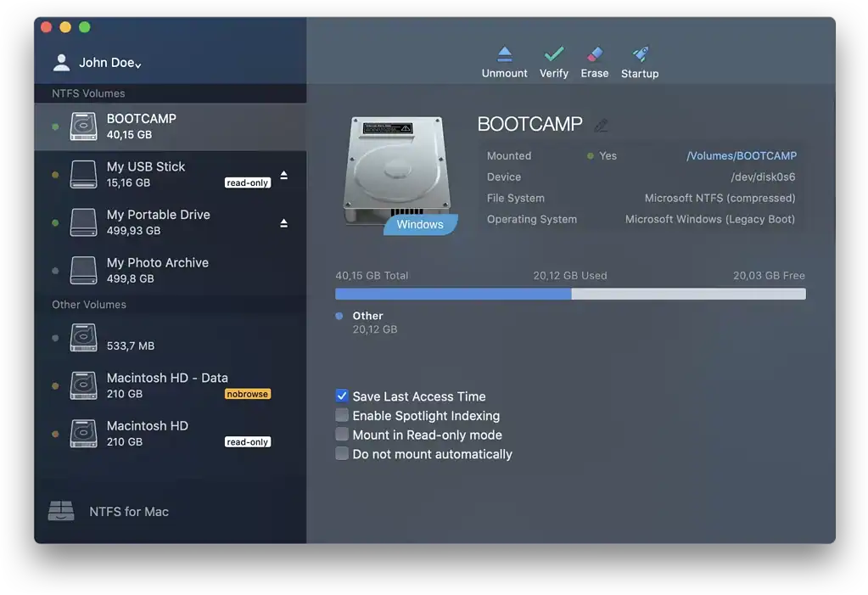This screenshot has width=868, height=595.
Task: Enable Do not mount automatically
Action: pos(342,454)
